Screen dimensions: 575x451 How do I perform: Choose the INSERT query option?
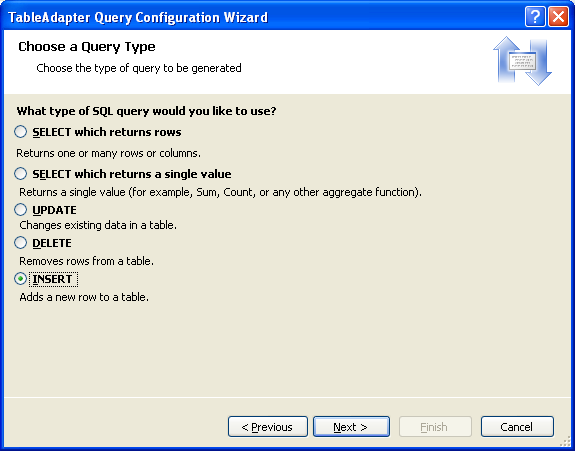click(x=21, y=279)
